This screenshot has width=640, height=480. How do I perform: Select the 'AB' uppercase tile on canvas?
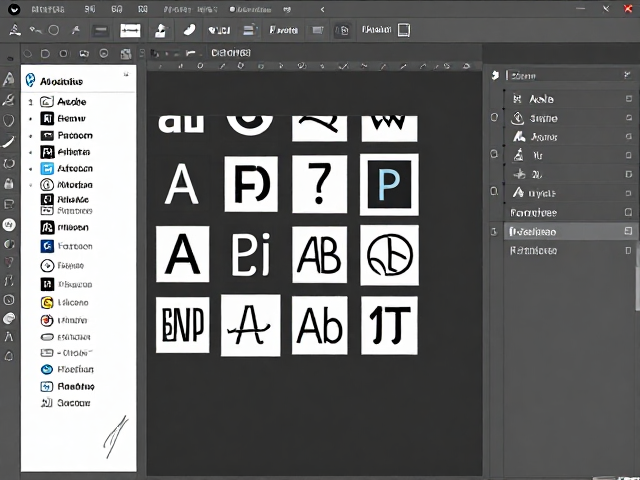(x=319, y=255)
